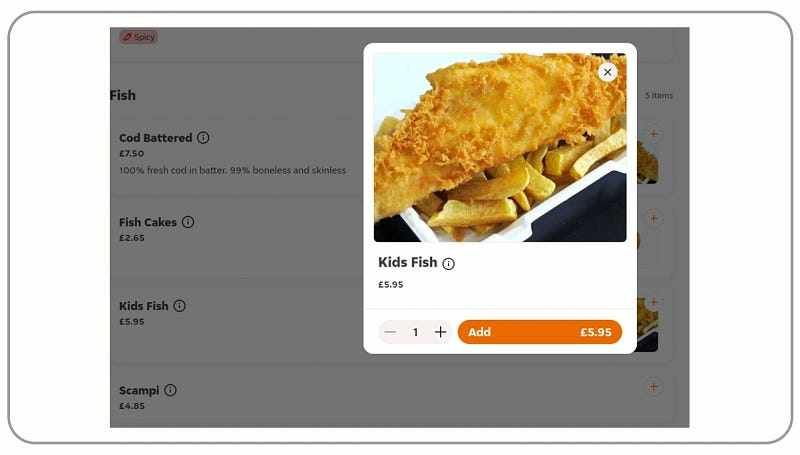Hit the plus icon on Kids Fish row
800x455 pixels.
tap(654, 302)
